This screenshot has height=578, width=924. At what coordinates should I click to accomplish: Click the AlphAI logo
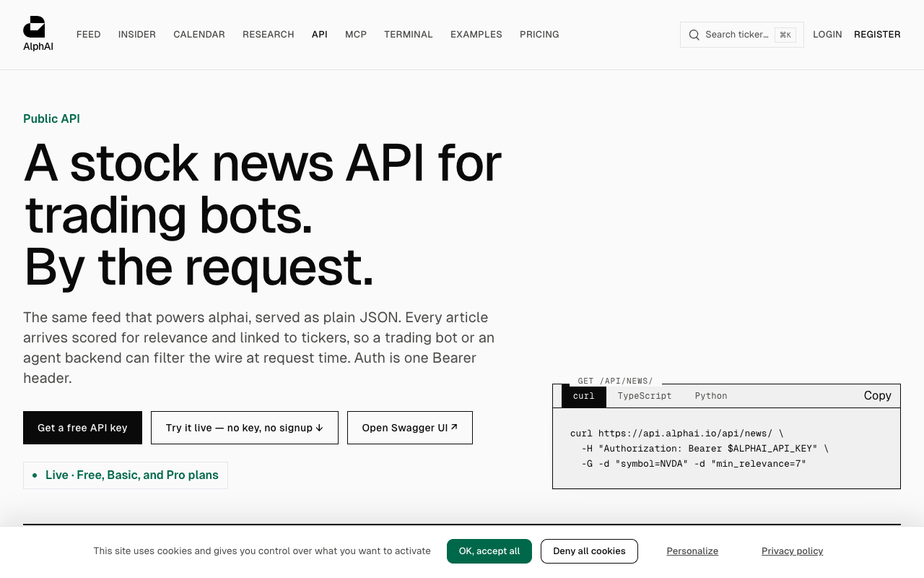click(x=38, y=34)
